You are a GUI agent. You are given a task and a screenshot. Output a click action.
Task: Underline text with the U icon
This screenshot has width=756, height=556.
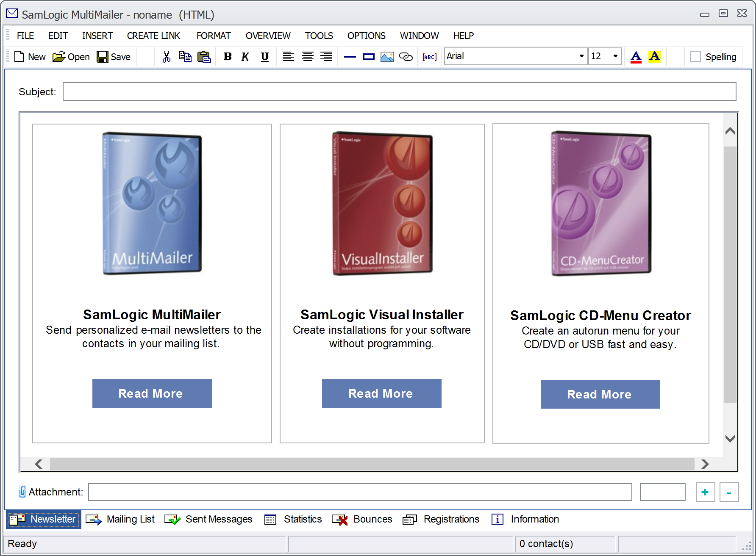point(265,57)
